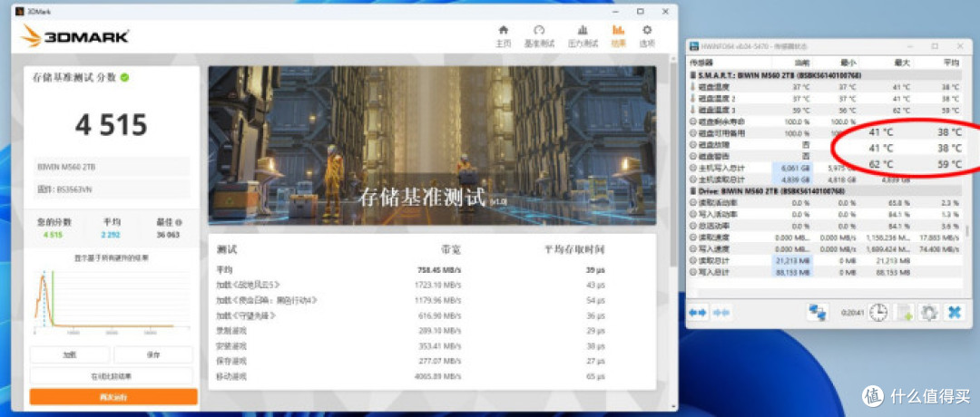
Task: Click the 存储基准测试 banner image
Action: (432, 145)
